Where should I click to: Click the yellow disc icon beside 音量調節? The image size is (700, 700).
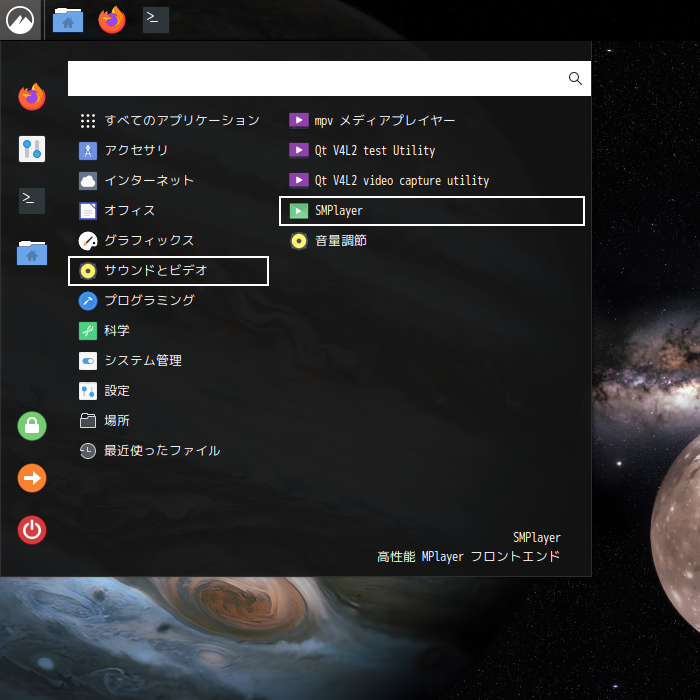[x=299, y=241]
